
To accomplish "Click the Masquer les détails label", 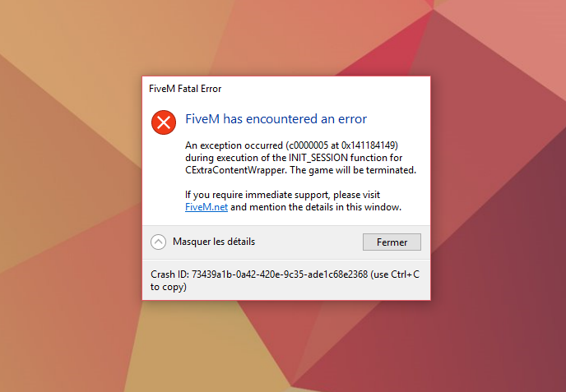I will [x=214, y=242].
